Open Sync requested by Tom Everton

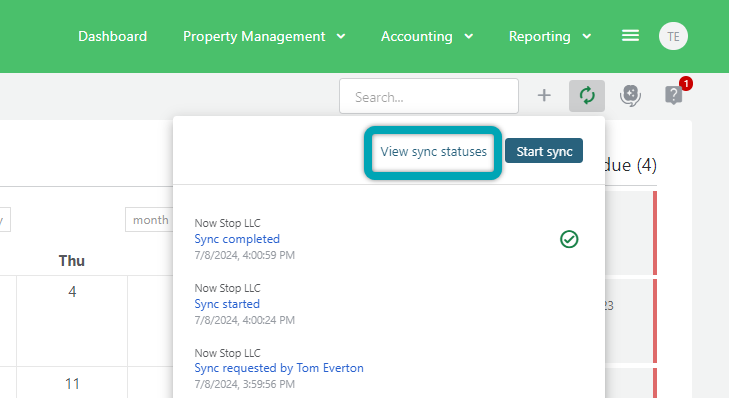279,368
